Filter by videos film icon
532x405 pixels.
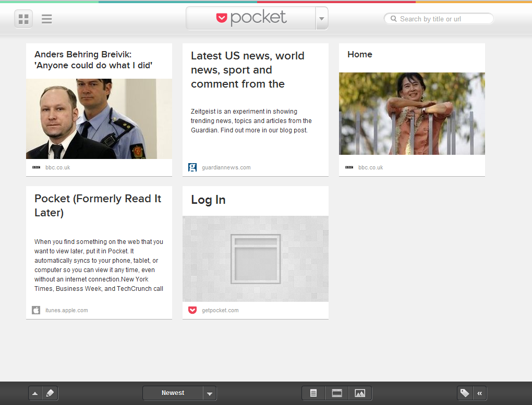click(x=336, y=394)
